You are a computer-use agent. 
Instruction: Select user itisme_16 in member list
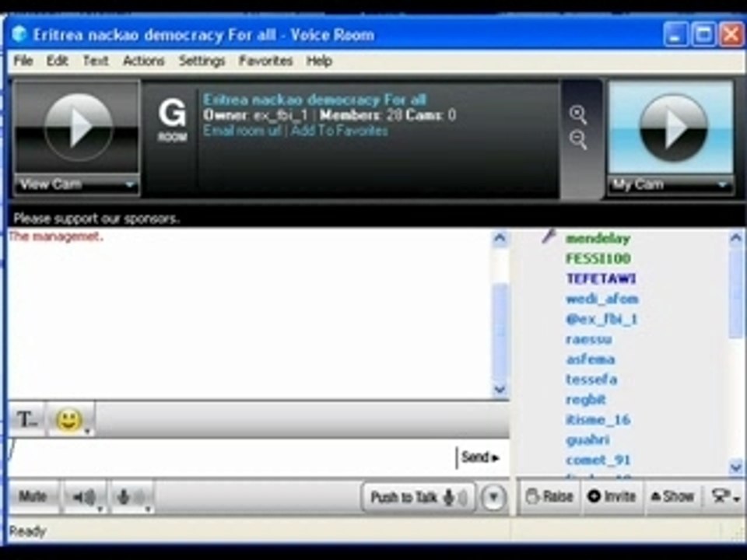tap(598, 420)
